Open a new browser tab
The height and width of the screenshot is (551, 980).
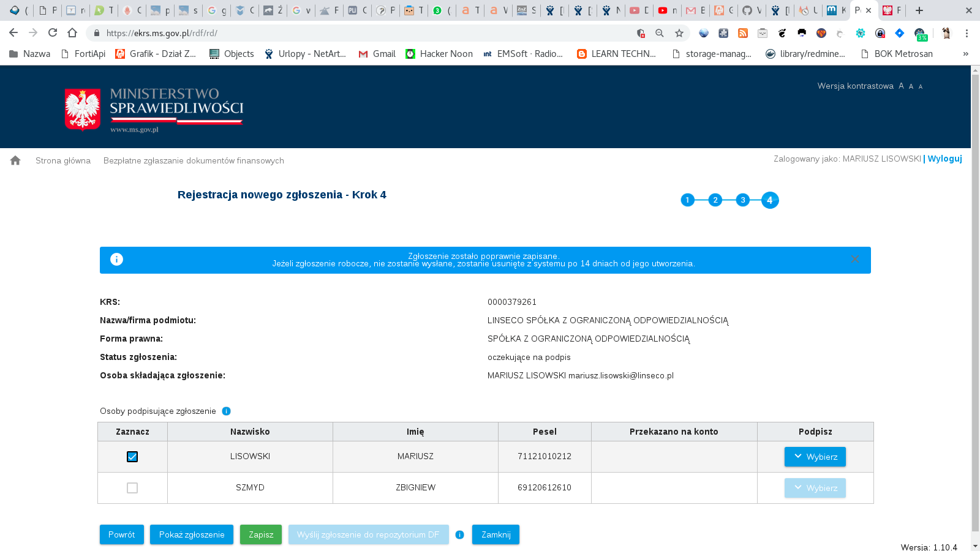point(919,10)
